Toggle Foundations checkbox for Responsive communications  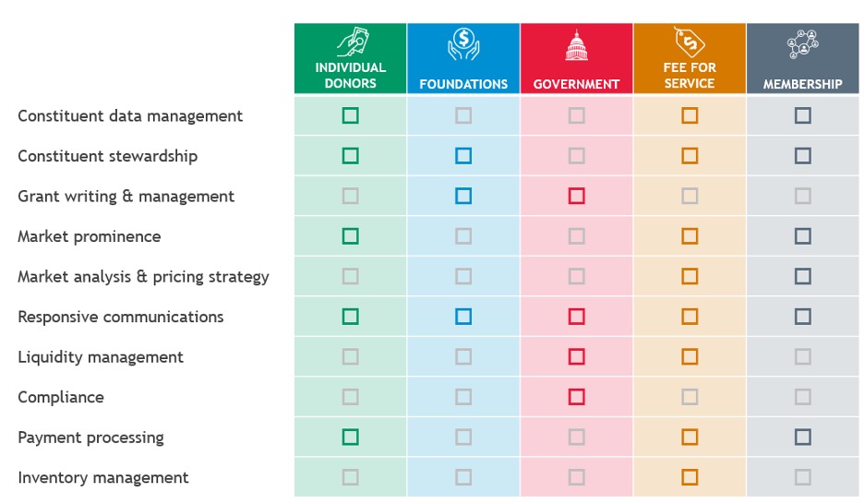463,317
